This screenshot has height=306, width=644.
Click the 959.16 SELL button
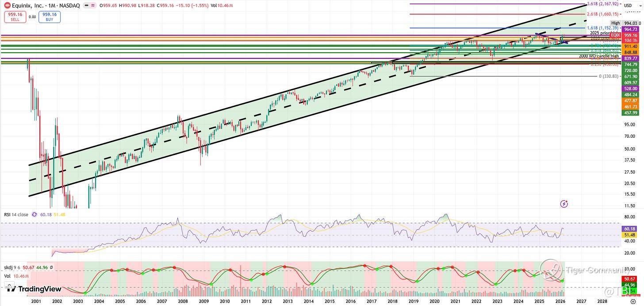(x=14, y=17)
